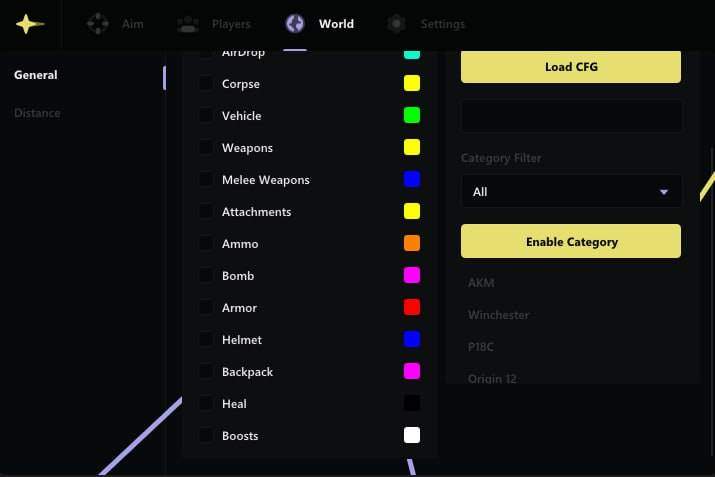This screenshot has height=477, width=715.
Task: Click the World globe icon
Action: click(x=295, y=23)
